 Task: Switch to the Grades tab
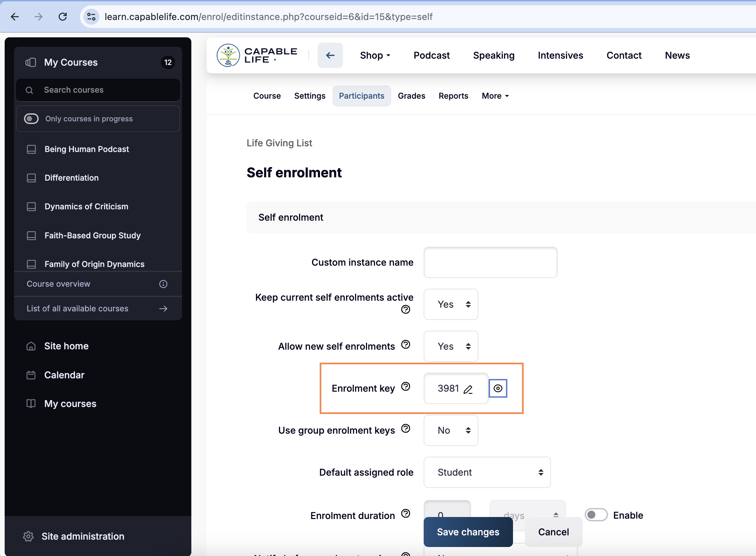(x=411, y=96)
